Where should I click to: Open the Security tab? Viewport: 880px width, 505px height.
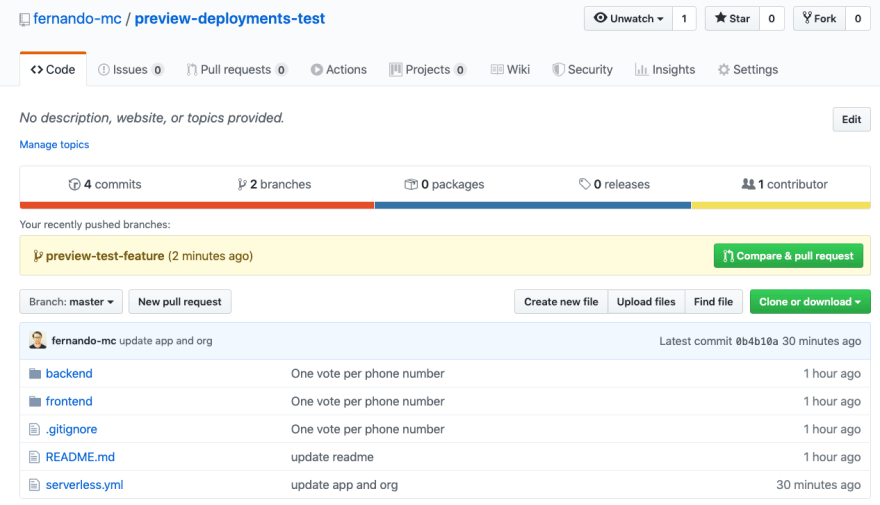583,70
